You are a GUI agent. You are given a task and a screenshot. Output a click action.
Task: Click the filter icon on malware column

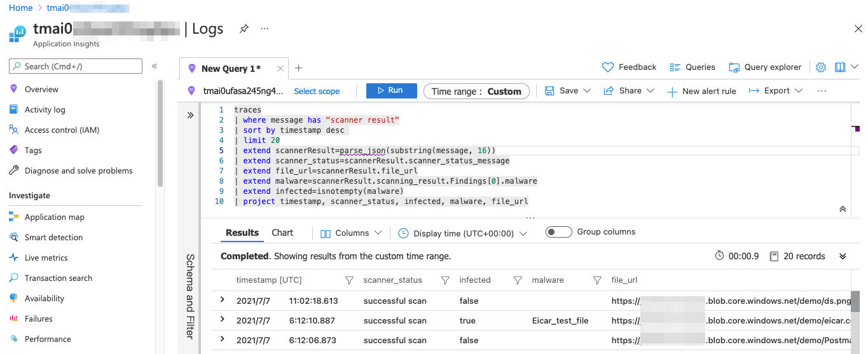point(597,280)
